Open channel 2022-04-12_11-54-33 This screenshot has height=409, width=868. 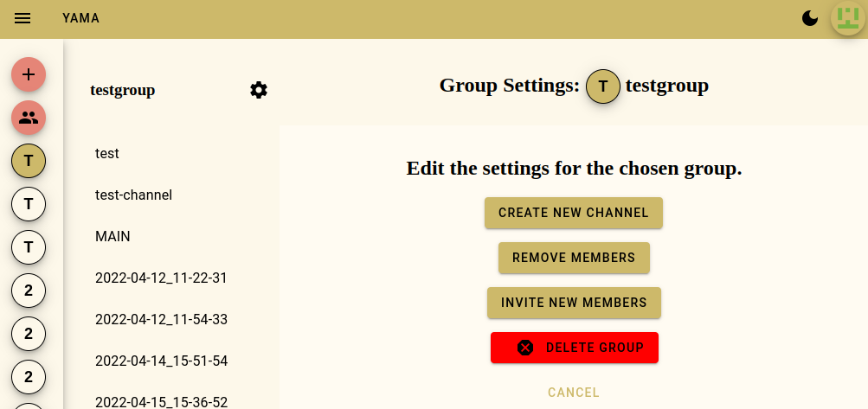point(161,319)
